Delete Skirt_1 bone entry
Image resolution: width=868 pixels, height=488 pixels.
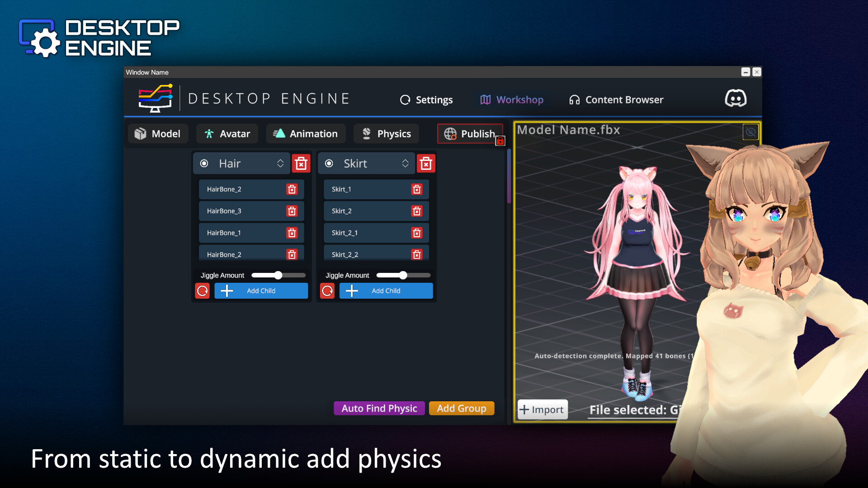[417, 189]
